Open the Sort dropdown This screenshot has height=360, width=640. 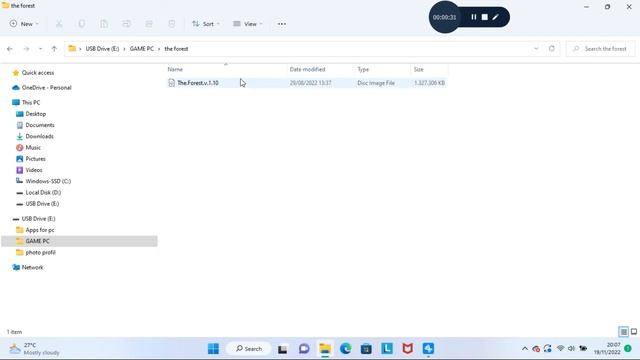pos(206,24)
